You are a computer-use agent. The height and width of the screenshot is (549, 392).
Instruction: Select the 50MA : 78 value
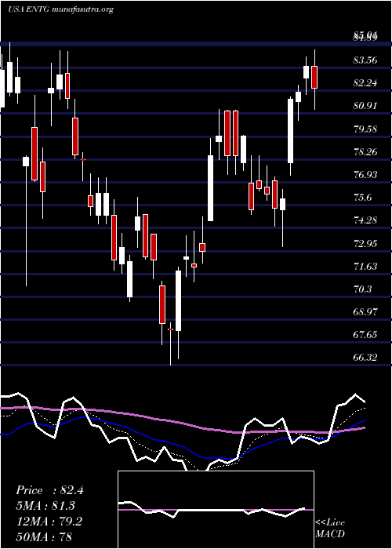[44, 537]
